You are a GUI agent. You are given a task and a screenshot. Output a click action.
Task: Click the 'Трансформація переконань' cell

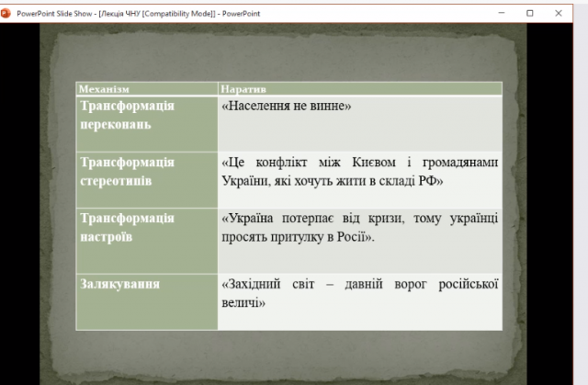tap(147, 124)
